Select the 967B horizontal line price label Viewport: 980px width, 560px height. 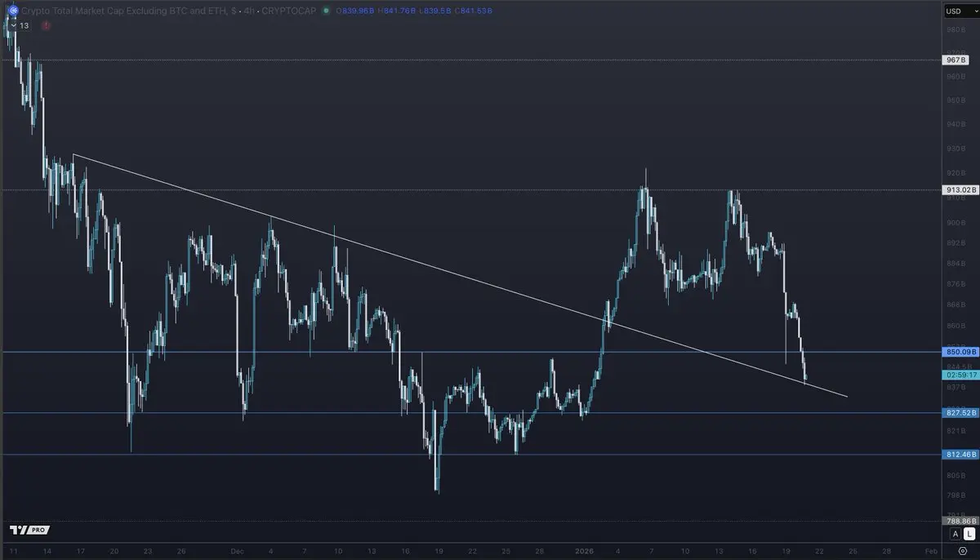pyautogui.click(x=955, y=60)
